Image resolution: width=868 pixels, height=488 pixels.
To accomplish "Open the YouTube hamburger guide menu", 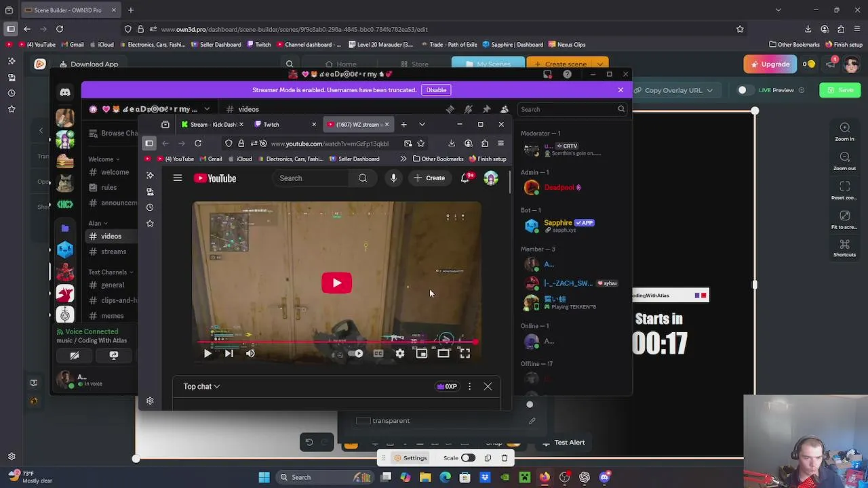I will pyautogui.click(x=178, y=178).
